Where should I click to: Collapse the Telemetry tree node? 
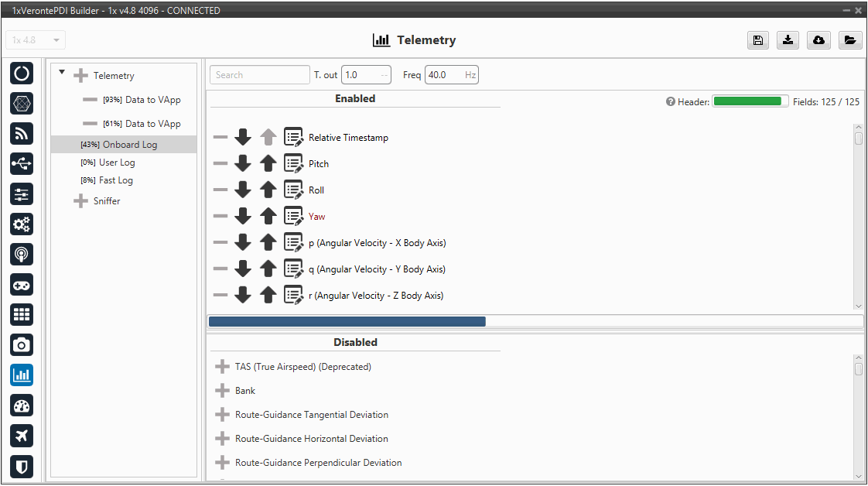[x=62, y=74]
